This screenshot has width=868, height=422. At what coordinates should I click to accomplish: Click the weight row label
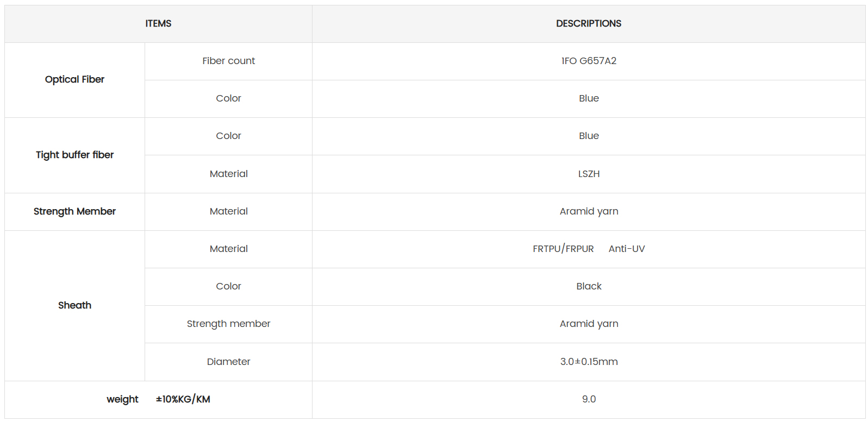coord(122,399)
